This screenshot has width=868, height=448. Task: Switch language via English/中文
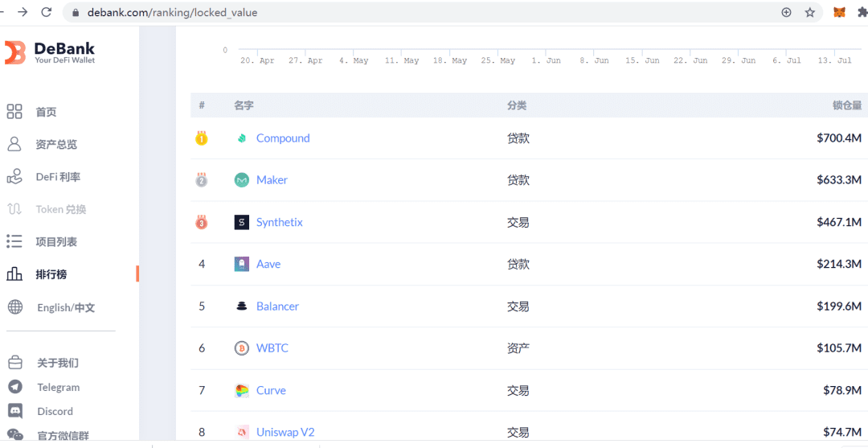tap(66, 307)
